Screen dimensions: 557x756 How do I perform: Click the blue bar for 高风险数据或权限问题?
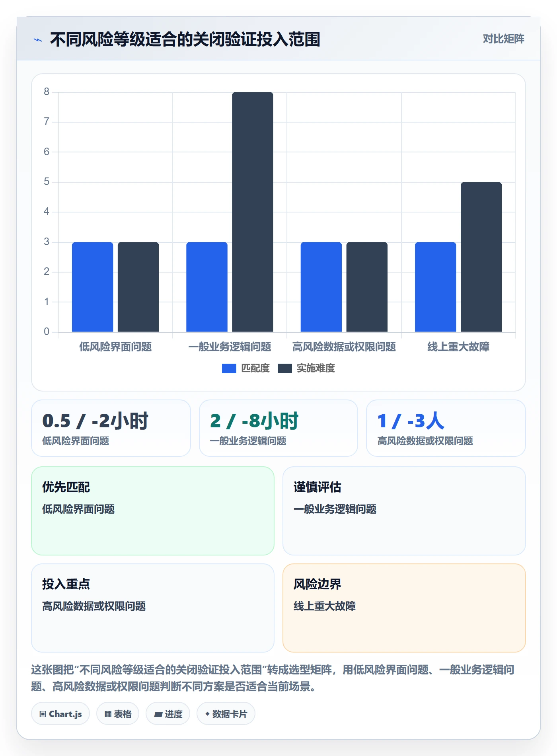point(321,287)
